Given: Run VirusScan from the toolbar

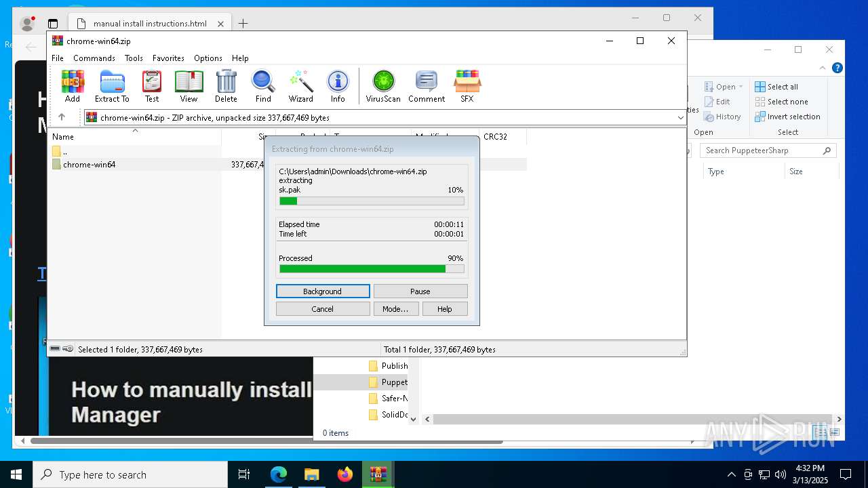Looking at the screenshot, I should tap(383, 86).
